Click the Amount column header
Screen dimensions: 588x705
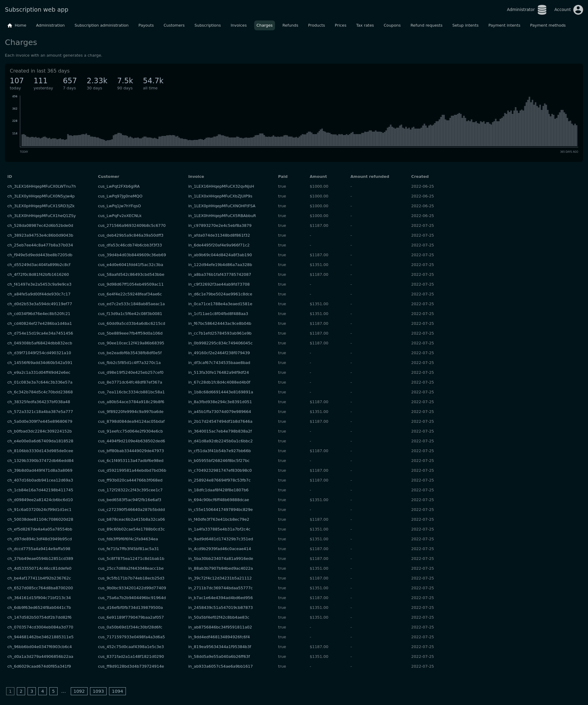pos(318,177)
